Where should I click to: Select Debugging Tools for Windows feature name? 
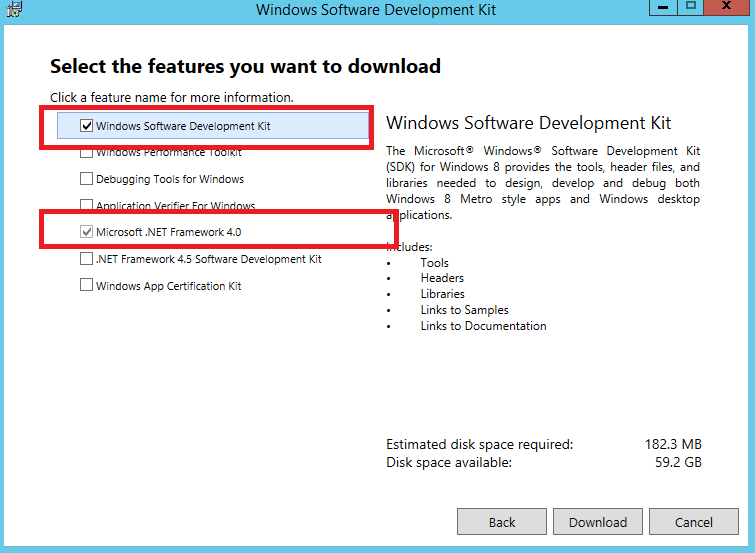click(x=170, y=179)
